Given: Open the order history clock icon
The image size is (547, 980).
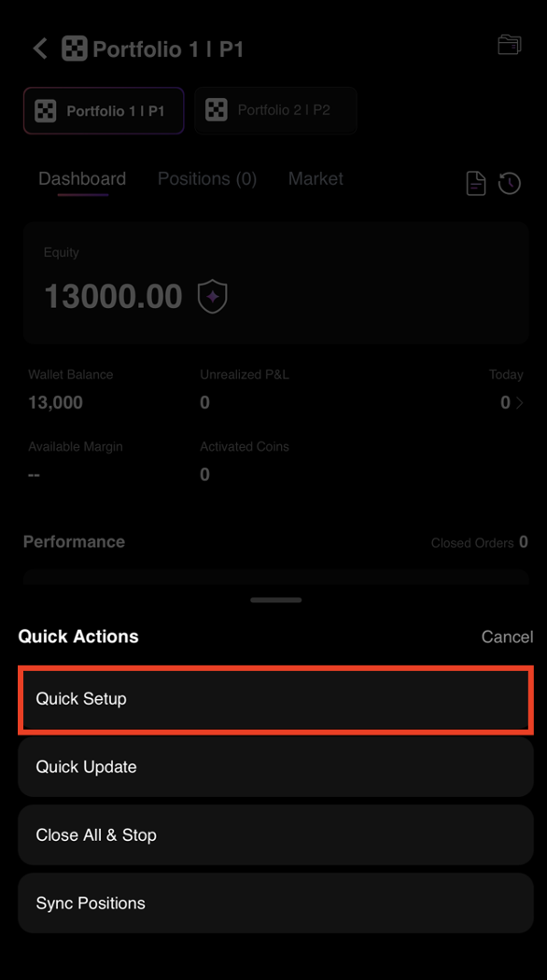Looking at the screenshot, I should tap(509, 183).
